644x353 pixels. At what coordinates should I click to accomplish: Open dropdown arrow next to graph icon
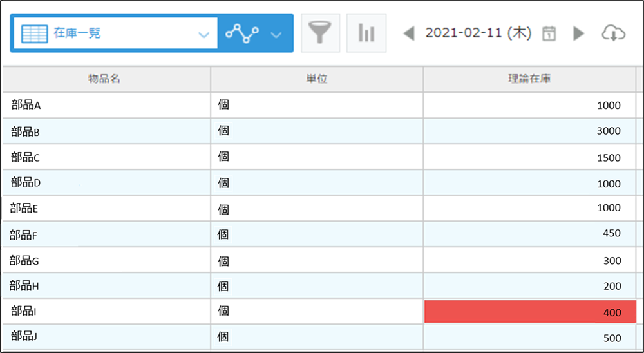click(277, 34)
